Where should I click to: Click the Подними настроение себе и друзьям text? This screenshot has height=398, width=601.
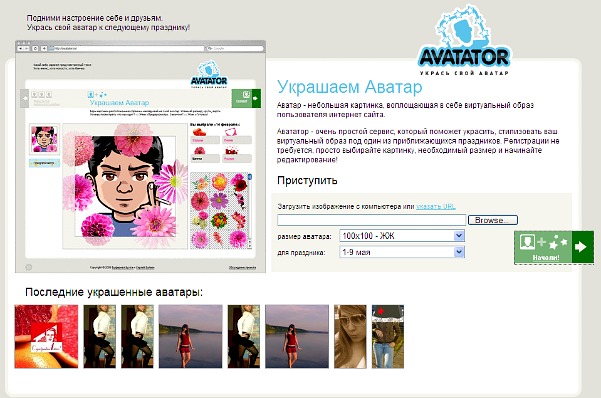[x=95, y=18]
